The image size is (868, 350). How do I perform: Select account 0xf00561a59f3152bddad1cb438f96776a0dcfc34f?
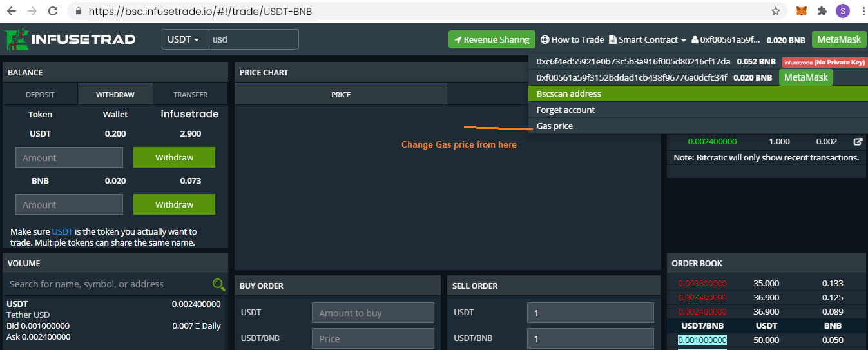(x=632, y=77)
